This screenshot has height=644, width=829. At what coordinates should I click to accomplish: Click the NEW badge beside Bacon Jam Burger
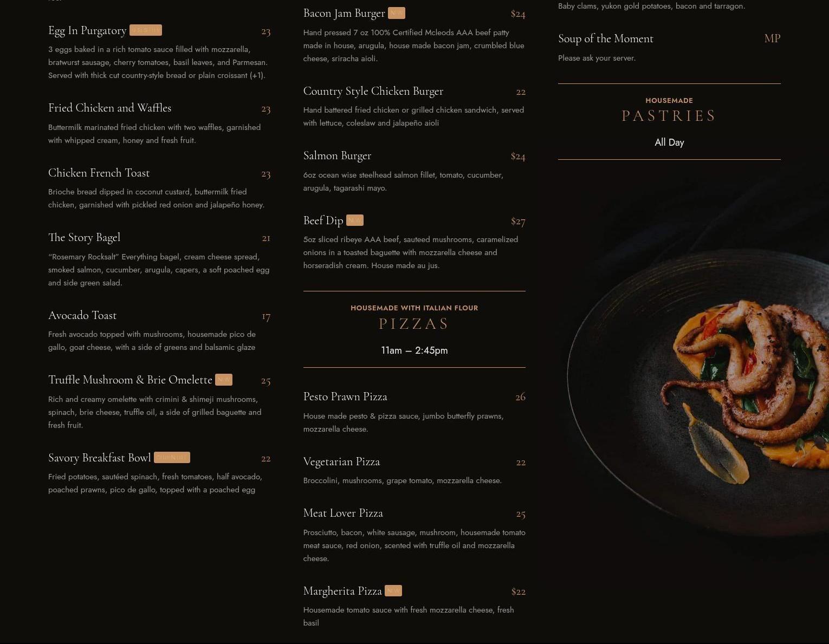click(x=397, y=12)
